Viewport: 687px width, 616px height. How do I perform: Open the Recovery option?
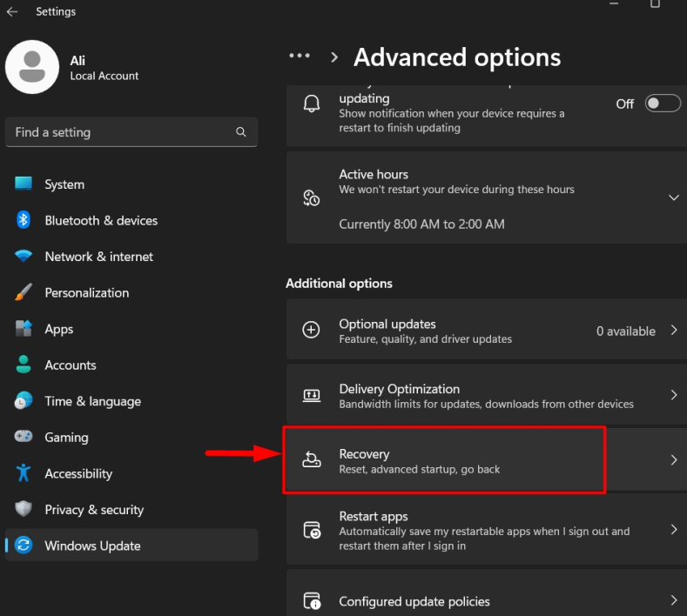point(444,461)
